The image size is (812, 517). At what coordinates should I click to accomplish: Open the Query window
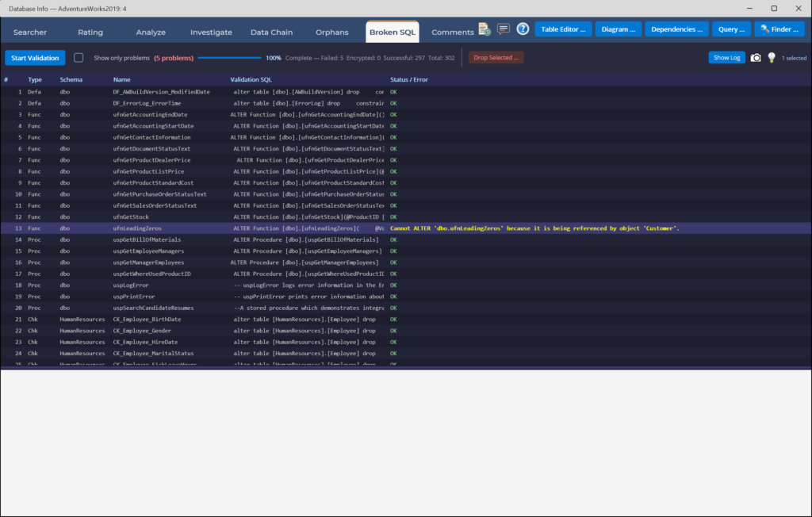[731, 29]
